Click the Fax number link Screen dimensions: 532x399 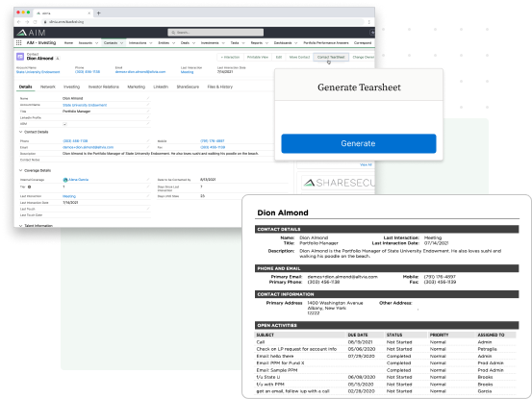pyautogui.click(x=213, y=147)
